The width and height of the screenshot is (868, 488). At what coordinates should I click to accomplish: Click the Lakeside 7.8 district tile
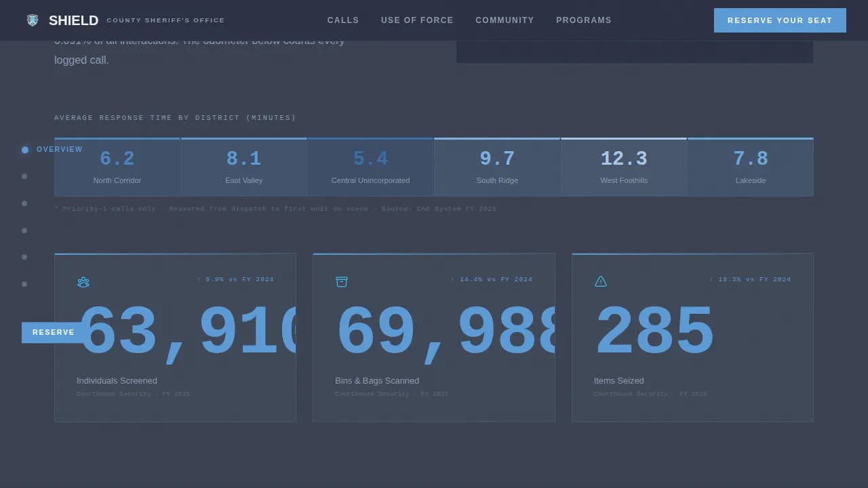(751, 167)
